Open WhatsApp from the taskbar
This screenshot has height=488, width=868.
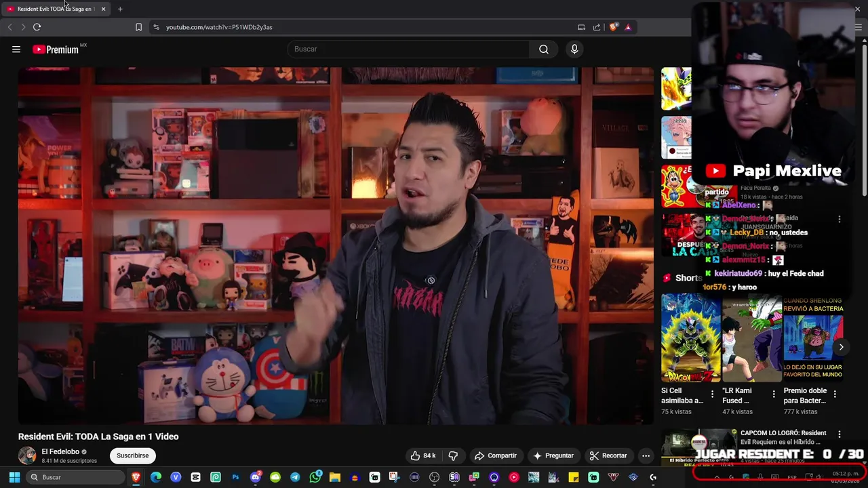click(x=315, y=477)
